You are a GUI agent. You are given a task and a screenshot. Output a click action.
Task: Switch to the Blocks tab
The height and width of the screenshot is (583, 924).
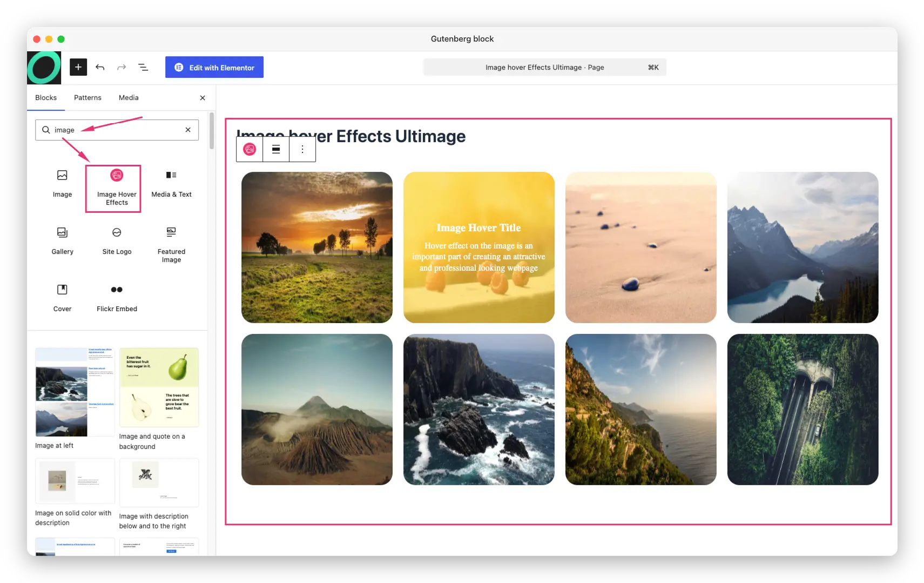[46, 98]
